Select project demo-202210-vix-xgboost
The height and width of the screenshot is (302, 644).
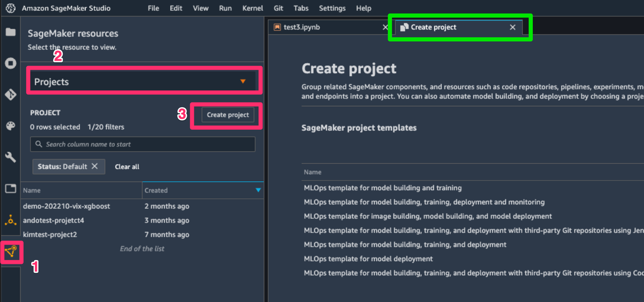pyautogui.click(x=67, y=207)
